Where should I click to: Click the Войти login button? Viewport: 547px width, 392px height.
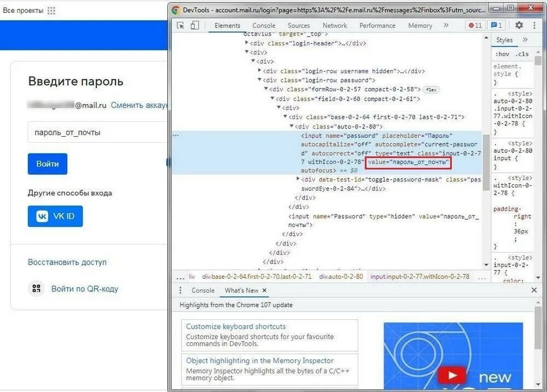pos(48,164)
